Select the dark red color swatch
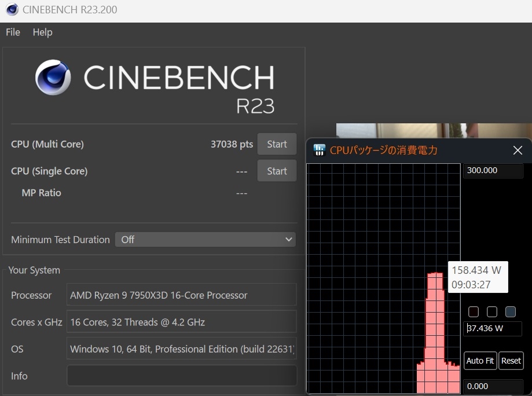This screenshot has width=532, height=396. (x=474, y=311)
